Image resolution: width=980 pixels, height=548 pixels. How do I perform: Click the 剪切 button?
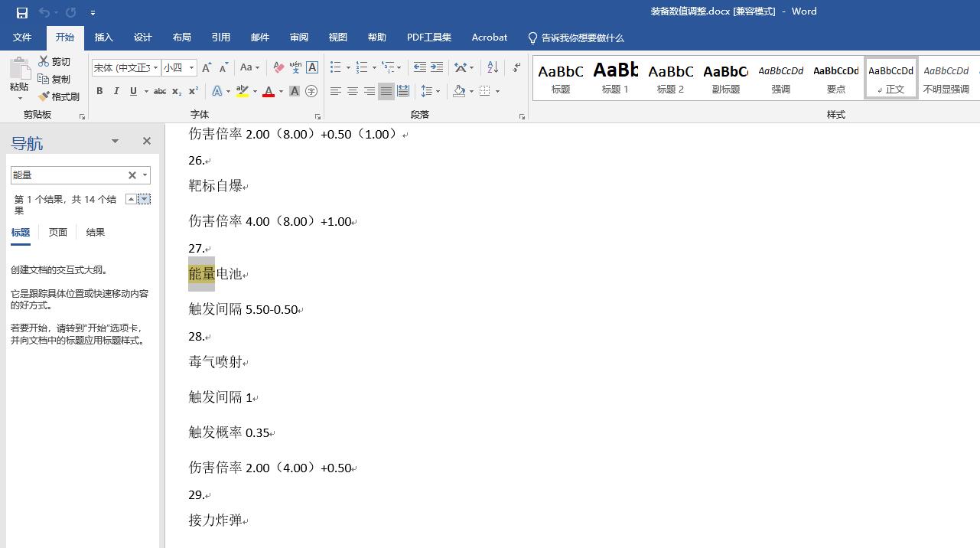tap(54, 61)
